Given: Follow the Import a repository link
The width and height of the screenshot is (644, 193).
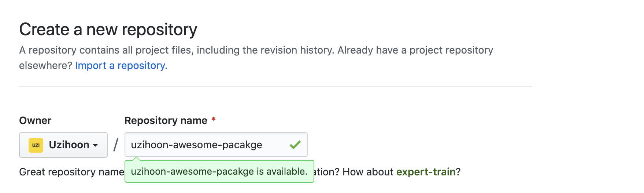Looking at the screenshot, I should (x=121, y=65).
